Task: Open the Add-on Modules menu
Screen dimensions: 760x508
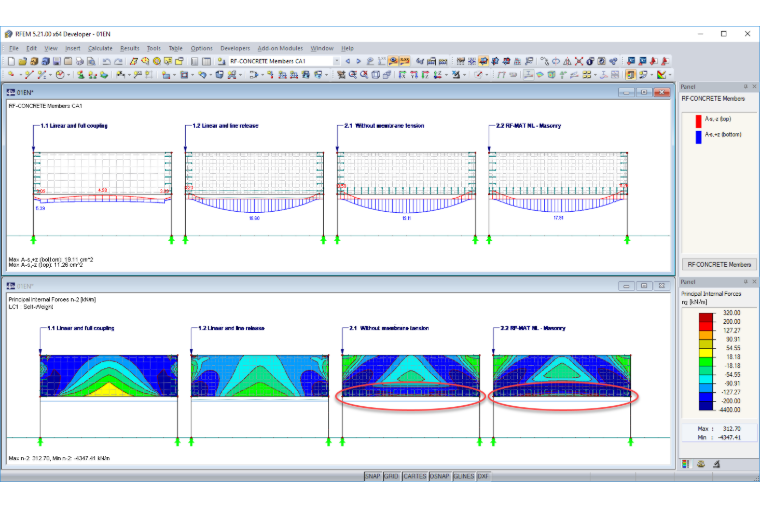Action: click(x=280, y=48)
